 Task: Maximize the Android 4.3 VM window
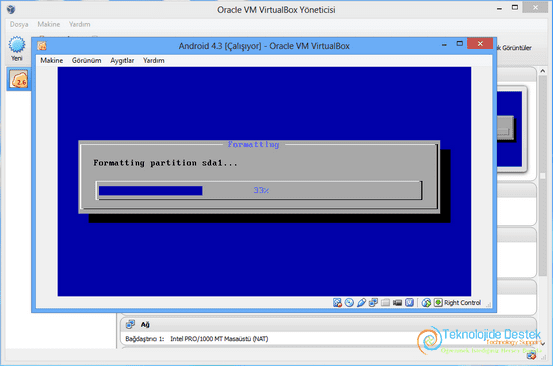point(460,44)
